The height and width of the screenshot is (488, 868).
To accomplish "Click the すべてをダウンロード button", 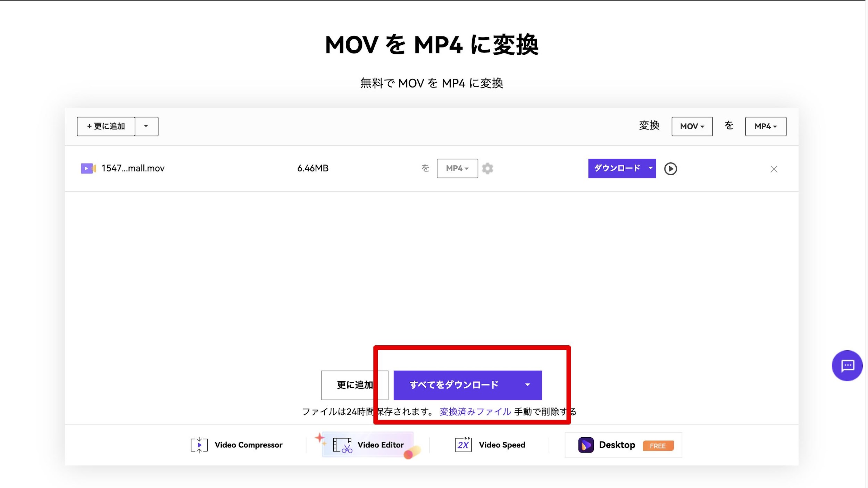I will [454, 385].
